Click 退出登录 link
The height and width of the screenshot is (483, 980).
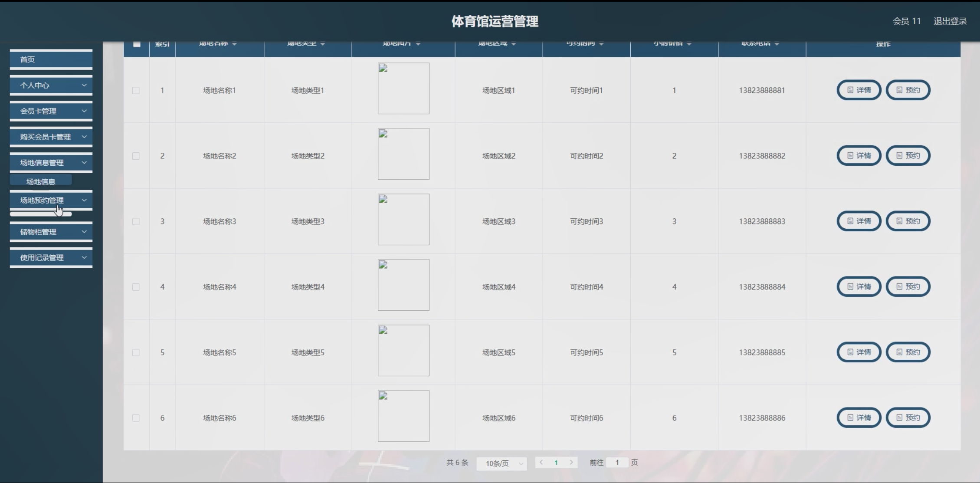point(950,21)
